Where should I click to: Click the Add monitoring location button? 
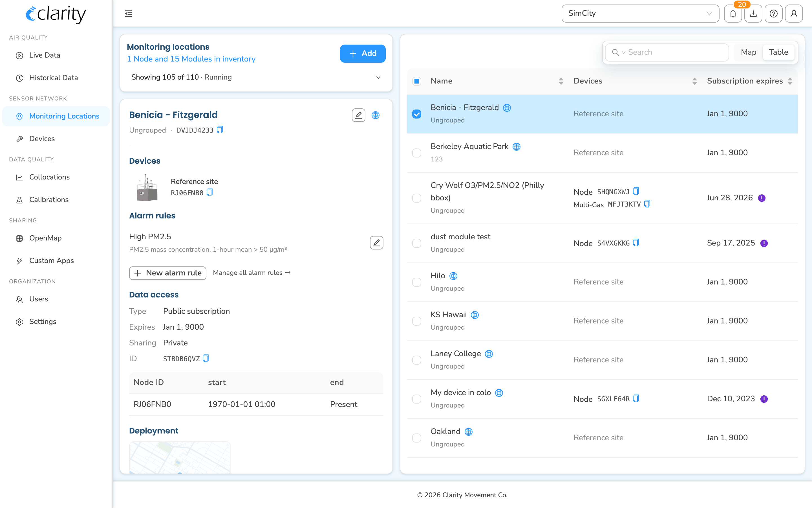[x=362, y=53]
